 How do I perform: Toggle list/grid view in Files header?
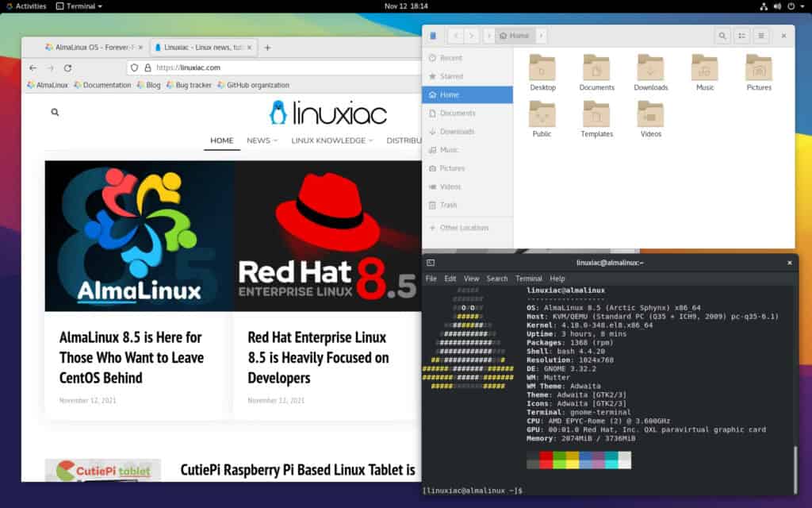coord(741,36)
